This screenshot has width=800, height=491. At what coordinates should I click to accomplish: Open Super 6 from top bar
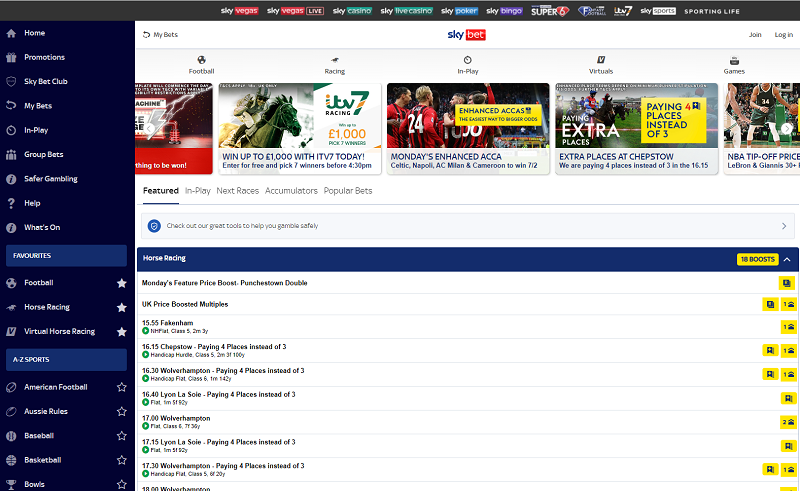coord(549,11)
